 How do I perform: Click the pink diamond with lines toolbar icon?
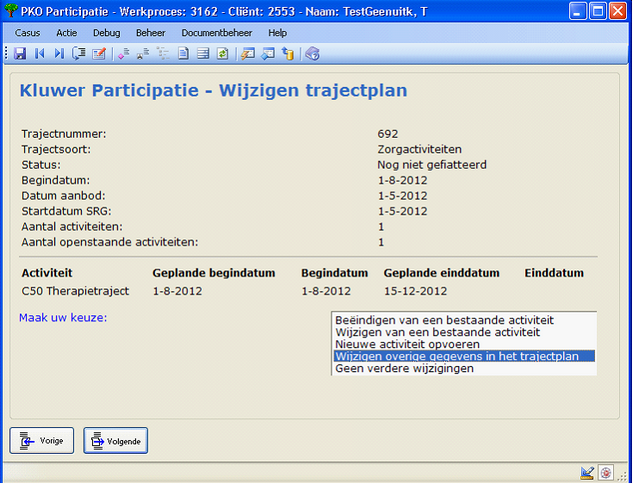124,54
